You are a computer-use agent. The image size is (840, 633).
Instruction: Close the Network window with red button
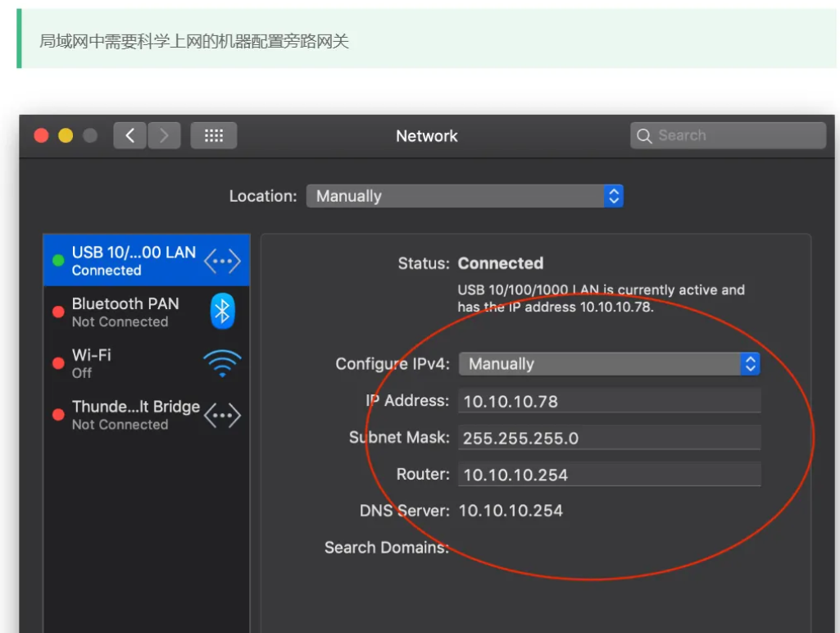point(42,136)
